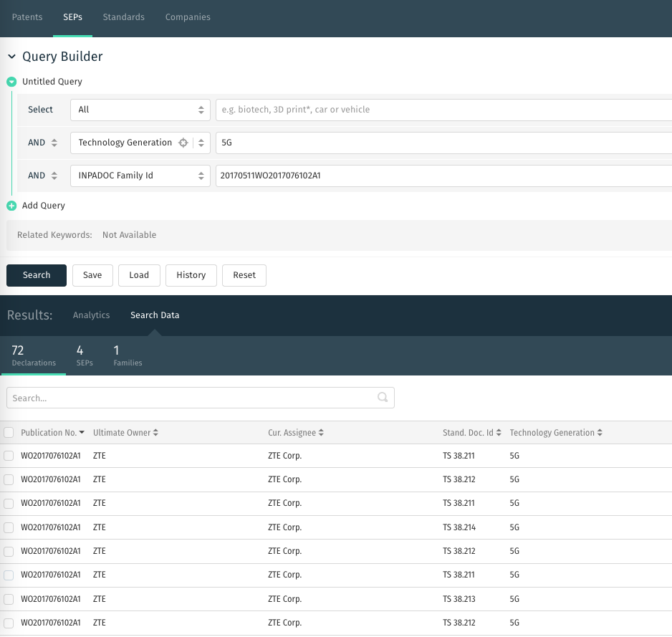The image size is (672, 637).
Task: Click the TS 38.213 cell
Action: (459, 599)
